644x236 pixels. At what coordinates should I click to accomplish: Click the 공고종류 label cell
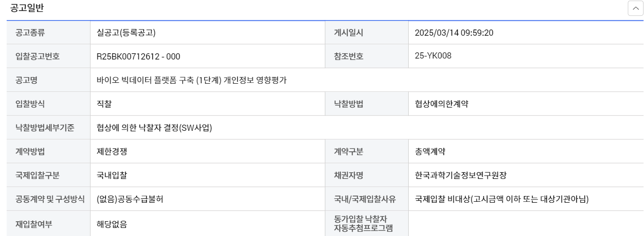(x=49, y=33)
